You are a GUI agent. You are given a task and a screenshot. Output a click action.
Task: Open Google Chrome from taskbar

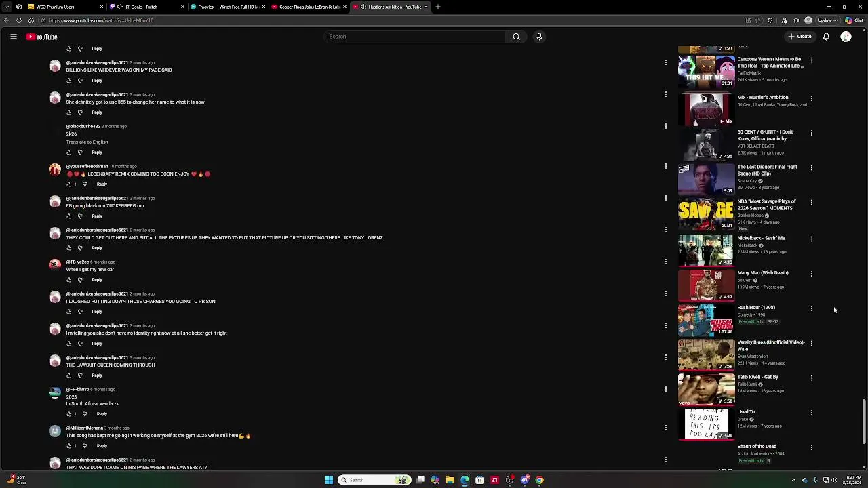[x=539, y=480]
